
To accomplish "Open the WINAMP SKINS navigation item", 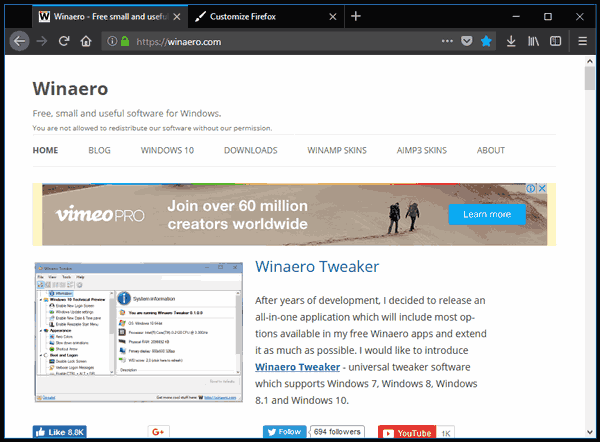I will click(337, 150).
